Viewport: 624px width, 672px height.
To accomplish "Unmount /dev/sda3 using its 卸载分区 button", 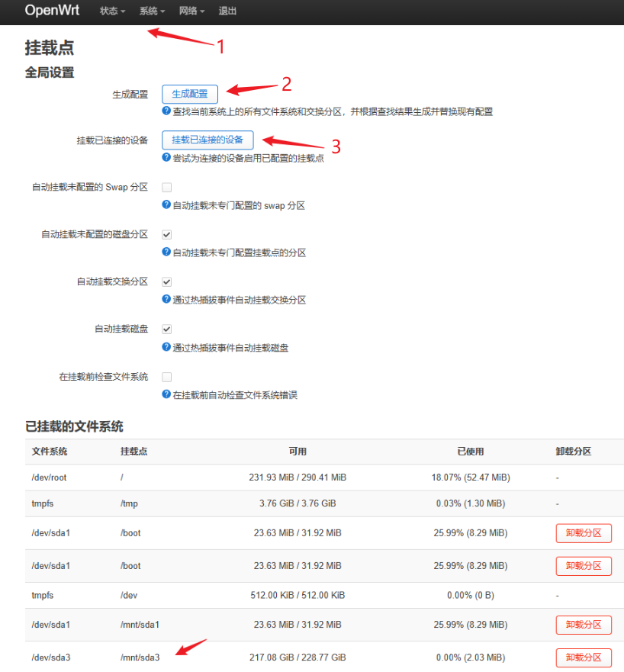I will coord(583,657).
